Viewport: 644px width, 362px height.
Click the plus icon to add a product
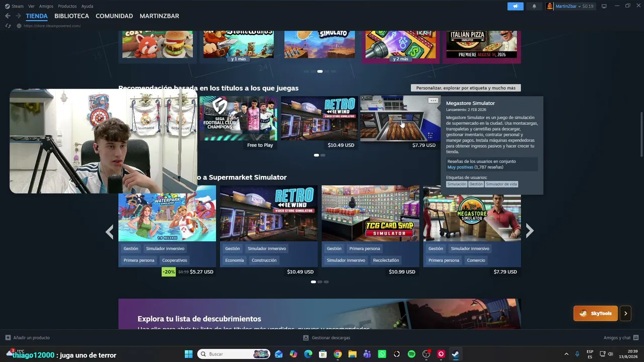click(x=8, y=338)
